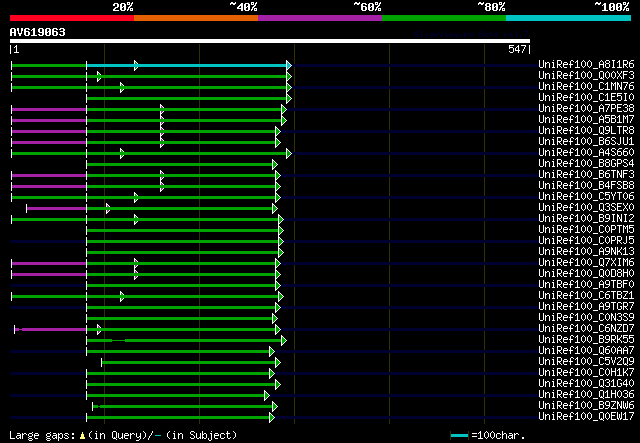Screen dimensions: 640x443
Task: Select the UniRef100_Q9LTR8 label
Action: pos(587,131)
